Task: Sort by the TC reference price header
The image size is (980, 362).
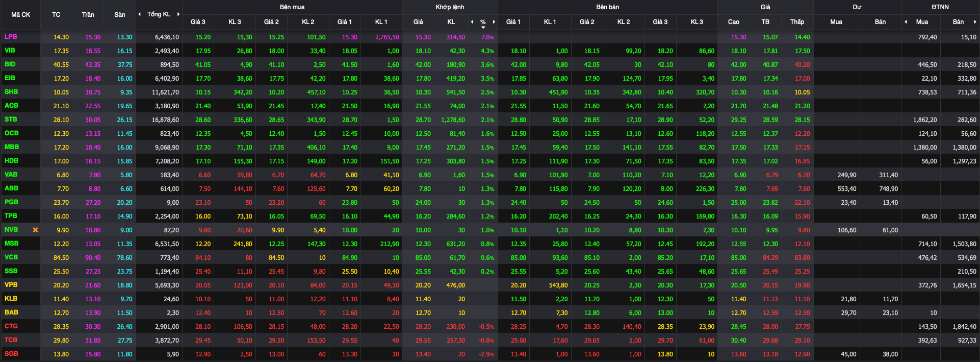Action: 56,15
